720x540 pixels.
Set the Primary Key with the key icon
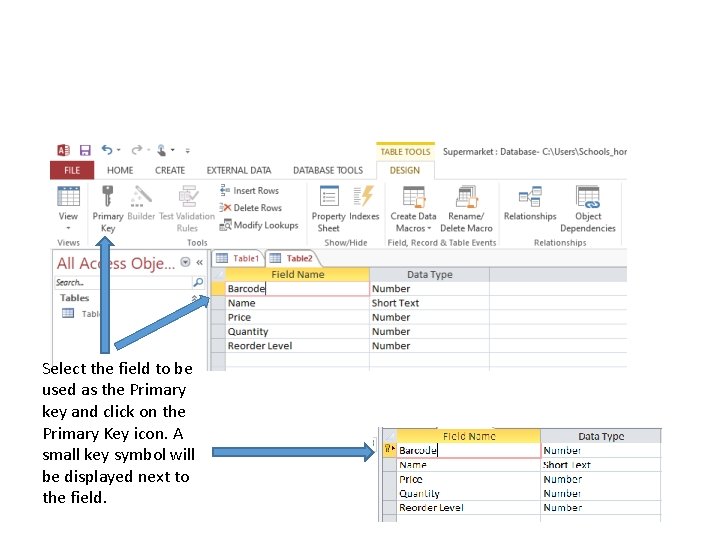pyautogui.click(x=107, y=209)
